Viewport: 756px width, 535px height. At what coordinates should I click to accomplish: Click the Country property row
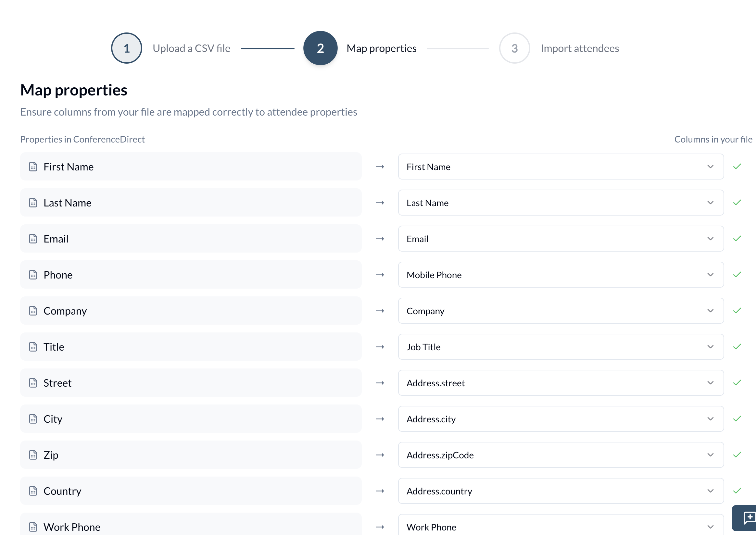pyautogui.click(x=191, y=491)
